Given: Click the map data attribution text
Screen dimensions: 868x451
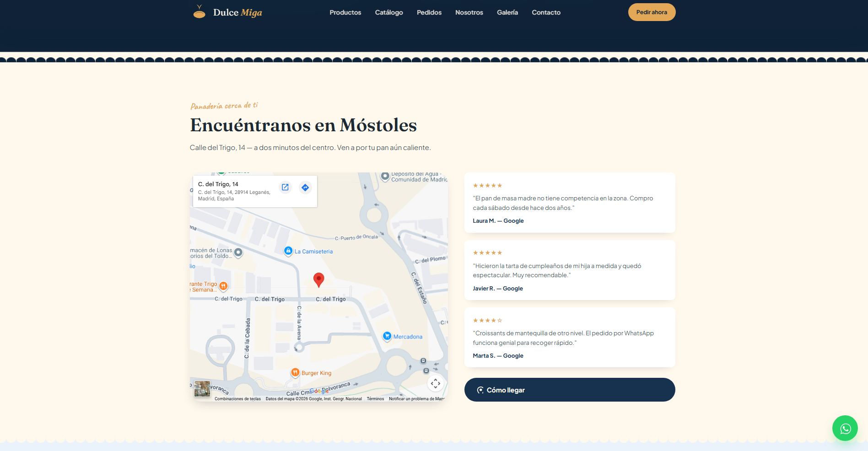Looking at the screenshot, I should (314, 399).
